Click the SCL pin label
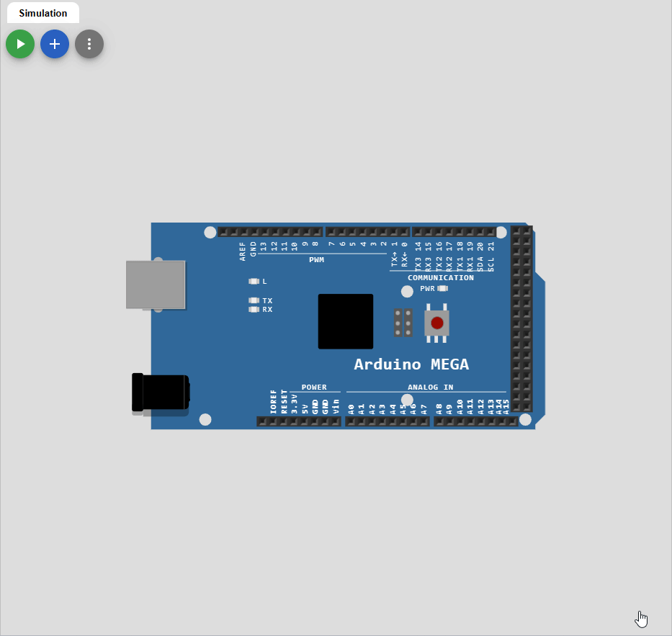 coord(490,264)
